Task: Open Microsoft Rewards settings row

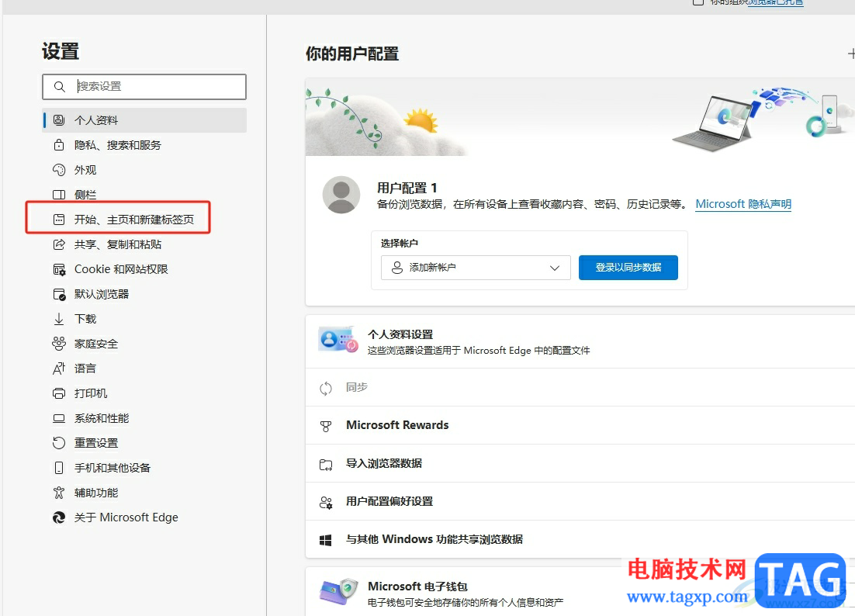Action: click(x=580, y=425)
